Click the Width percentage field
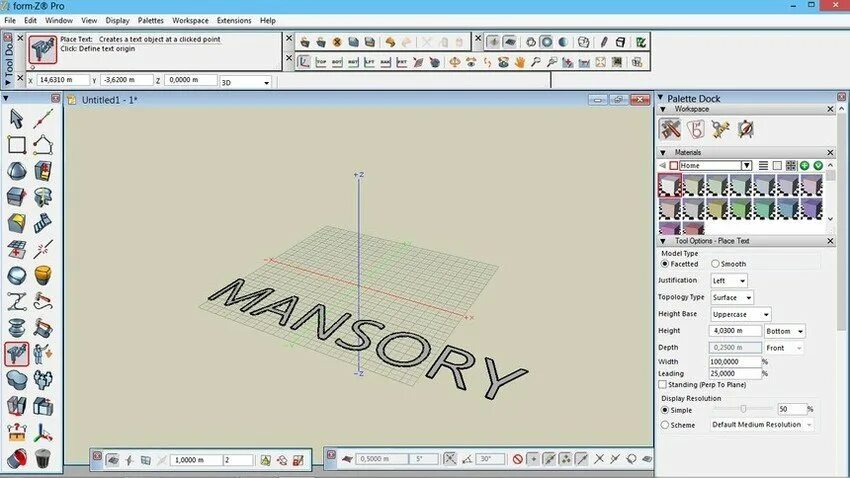850x478 pixels. [735, 361]
